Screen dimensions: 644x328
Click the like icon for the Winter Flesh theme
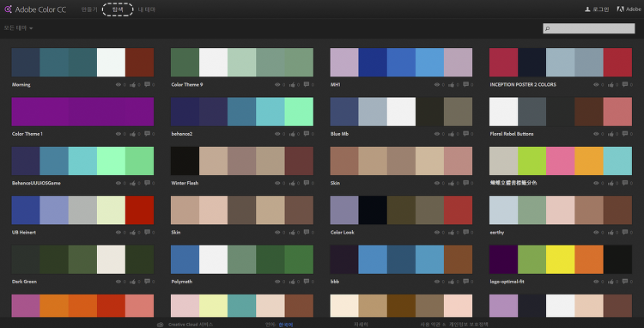[292, 183]
